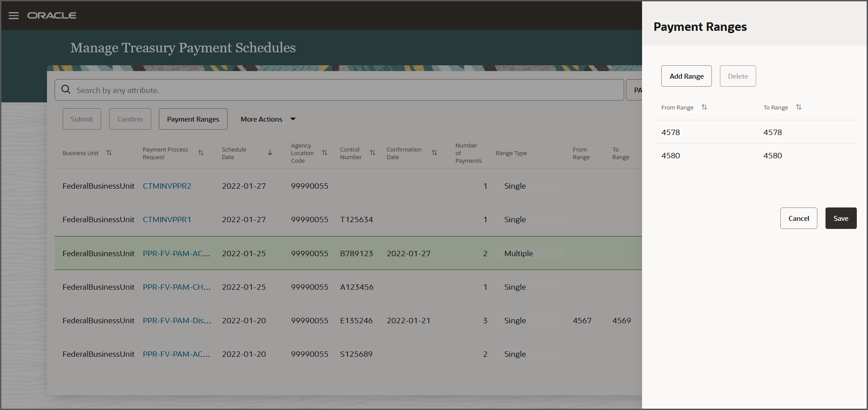The width and height of the screenshot is (868, 410).
Task: Focus the Search by any attribute field
Action: pos(339,90)
